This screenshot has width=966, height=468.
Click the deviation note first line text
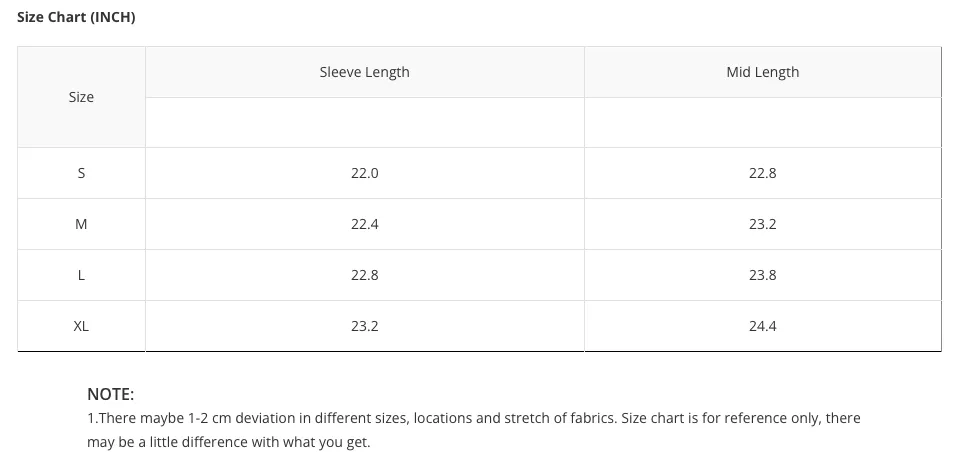(474, 418)
